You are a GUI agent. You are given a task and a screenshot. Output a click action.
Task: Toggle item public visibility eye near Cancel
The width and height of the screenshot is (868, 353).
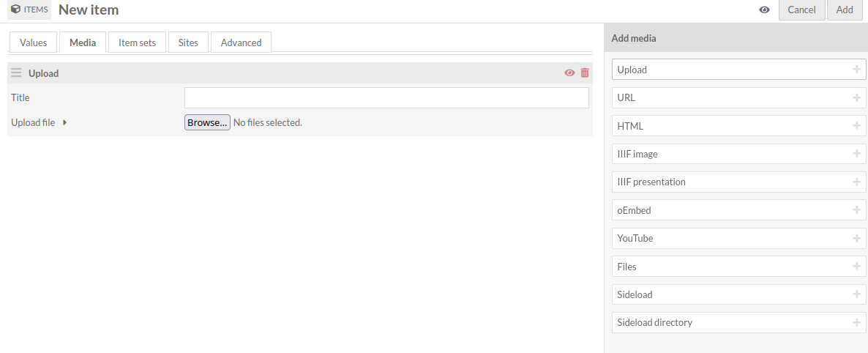(765, 10)
